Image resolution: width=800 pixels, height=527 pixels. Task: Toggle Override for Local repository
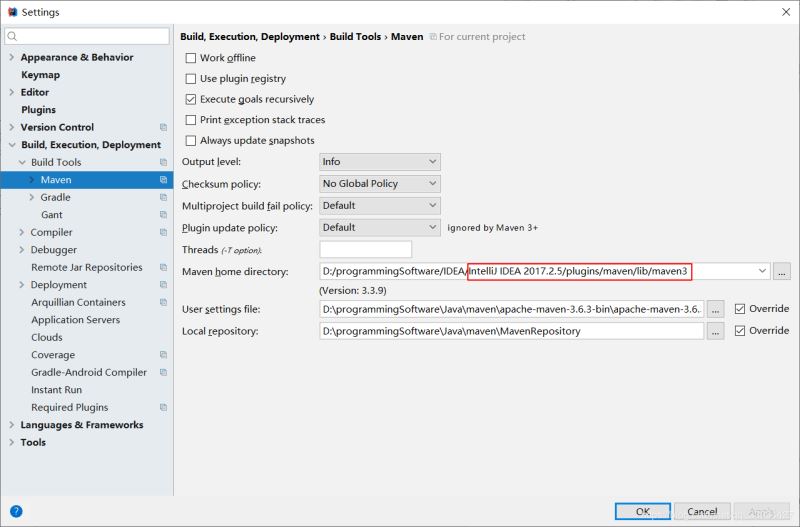click(x=740, y=331)
